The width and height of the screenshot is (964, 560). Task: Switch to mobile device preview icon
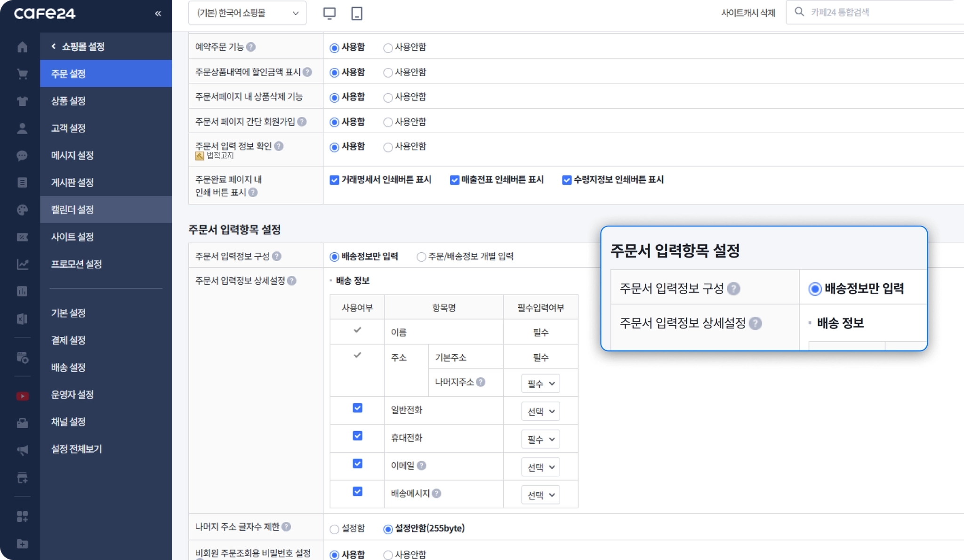click(x=357, y=13)
